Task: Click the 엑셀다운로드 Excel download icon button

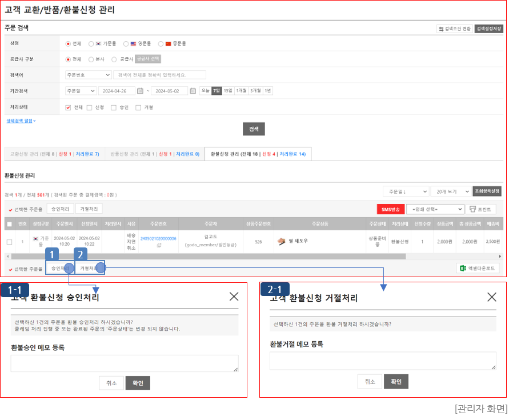Action: pos(478,269)
